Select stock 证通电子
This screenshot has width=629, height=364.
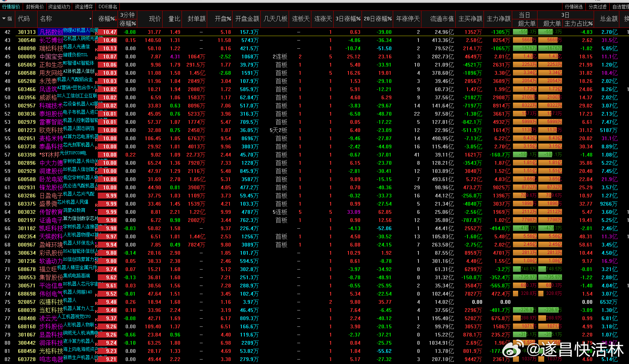(x=51, y=220)
